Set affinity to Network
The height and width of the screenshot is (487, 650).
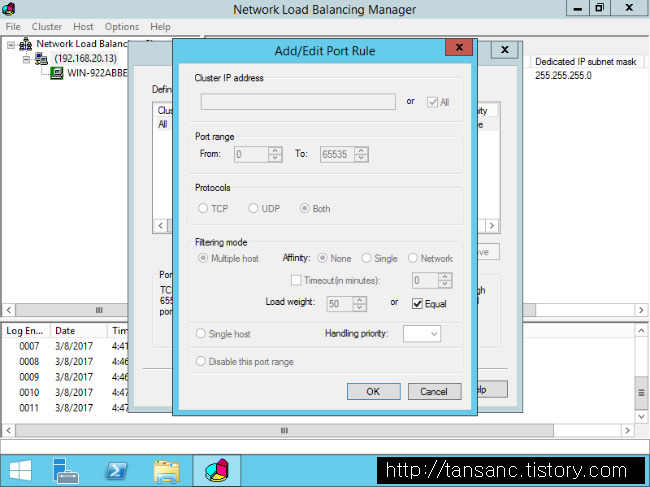[412, 258]
